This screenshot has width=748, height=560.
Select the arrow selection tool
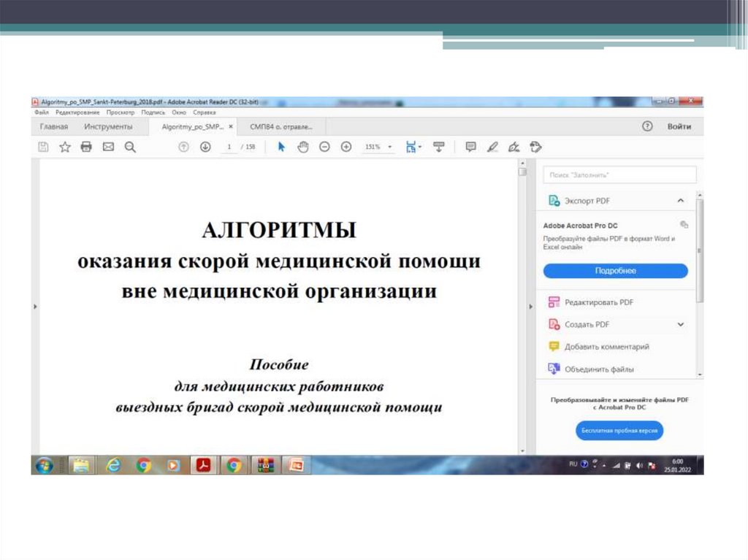tap(282, 147)
